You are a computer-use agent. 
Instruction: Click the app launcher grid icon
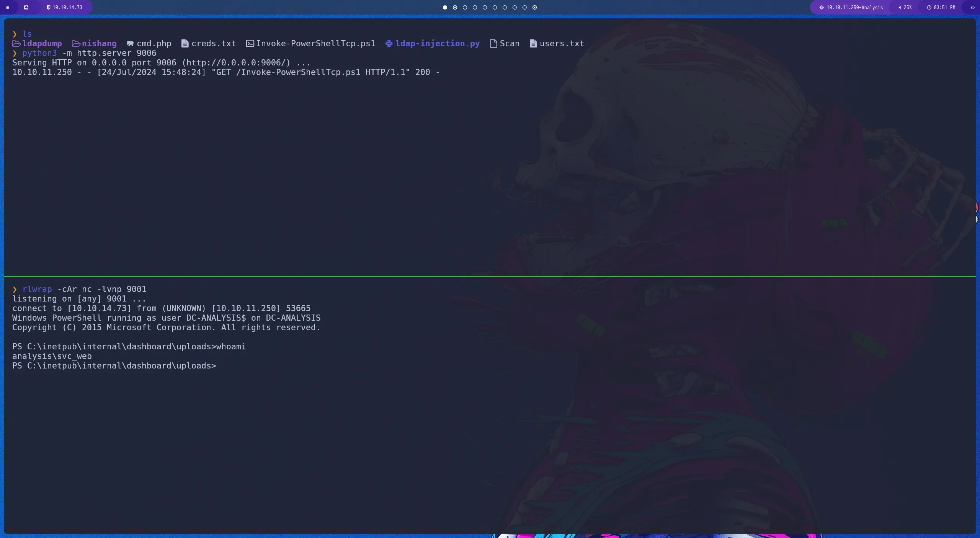point(8,7)
